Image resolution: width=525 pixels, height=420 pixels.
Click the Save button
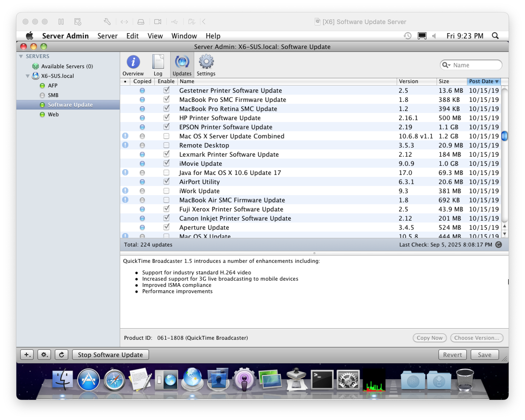tap(484, 355)
